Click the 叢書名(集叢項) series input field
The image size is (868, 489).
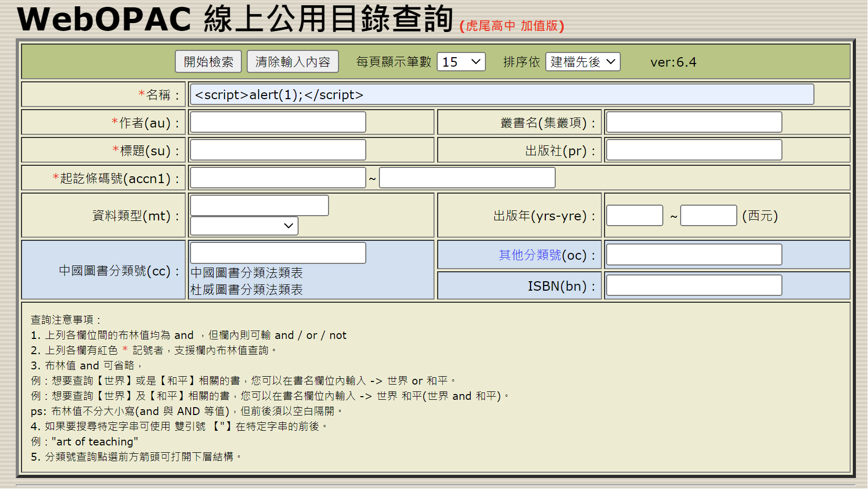point(694,122)
